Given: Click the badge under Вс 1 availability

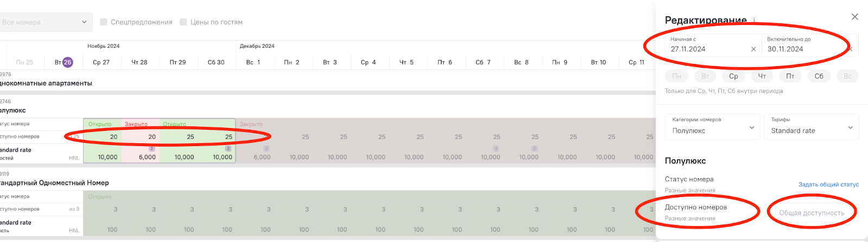Looking at the screenshot, I should [x=266, y=149].
